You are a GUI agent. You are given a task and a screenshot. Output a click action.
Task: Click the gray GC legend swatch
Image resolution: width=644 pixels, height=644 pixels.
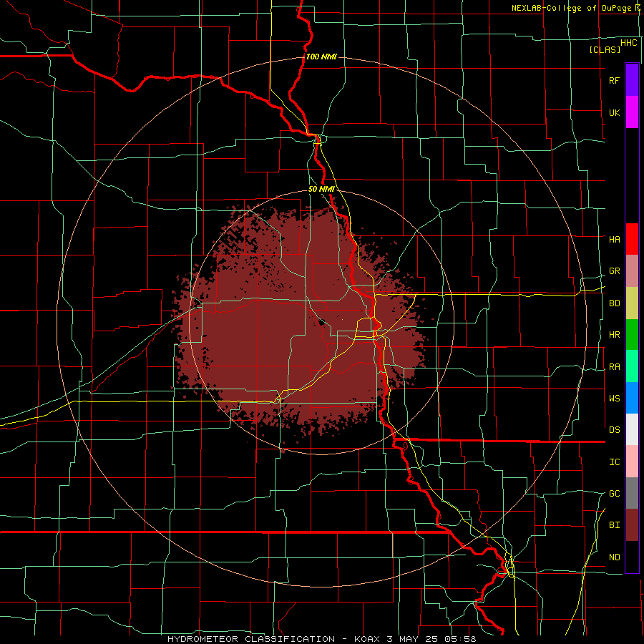[632, 493]
